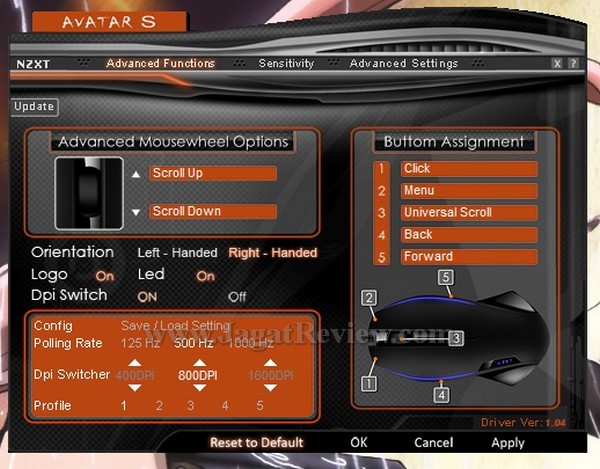This screenshot has width=600, height=469.
Task: Open the Advanced Functions tab
Action: (x=160, y=64)
